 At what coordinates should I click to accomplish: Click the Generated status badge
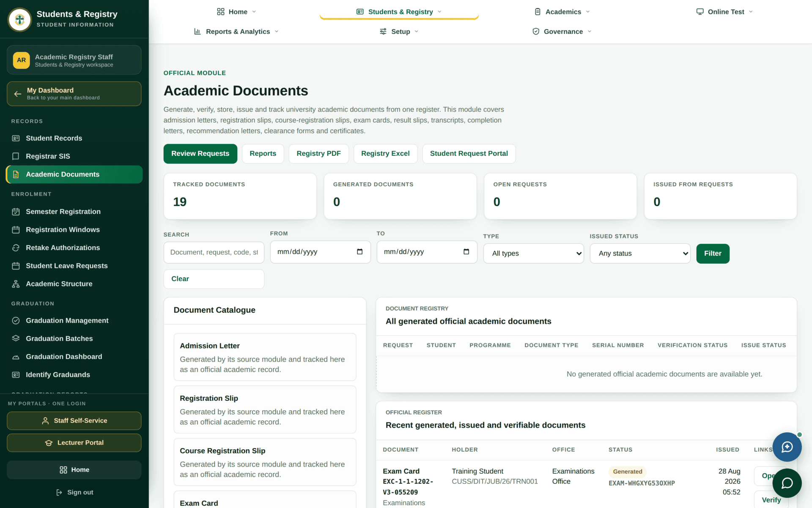(x=628, y=472)
